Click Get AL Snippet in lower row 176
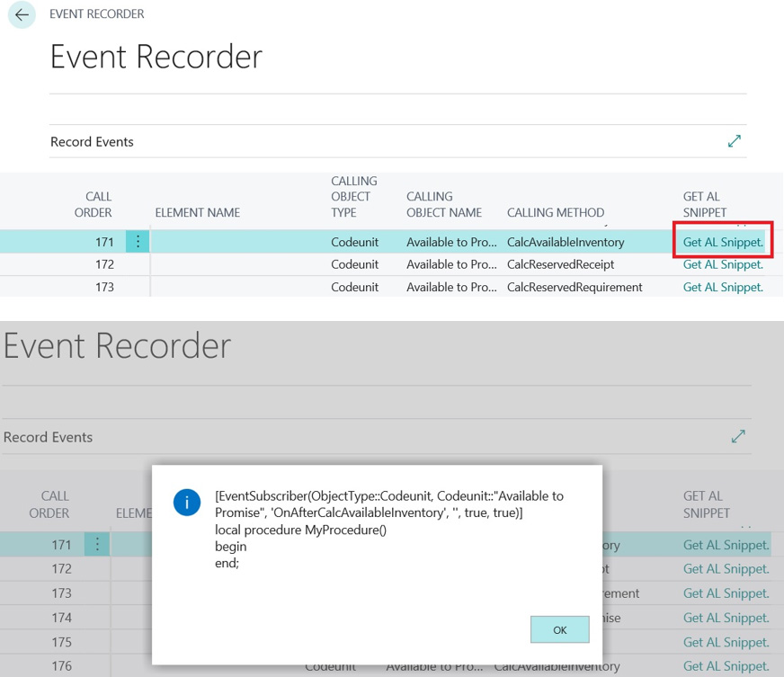This screenshot has height=677, width=784. tap(726, 666)
